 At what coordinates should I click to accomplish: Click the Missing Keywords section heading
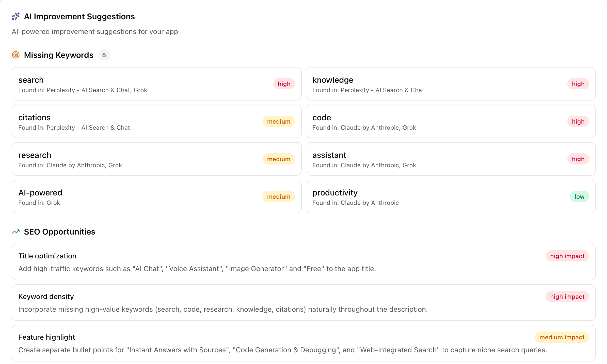click(x=59, y=55)
